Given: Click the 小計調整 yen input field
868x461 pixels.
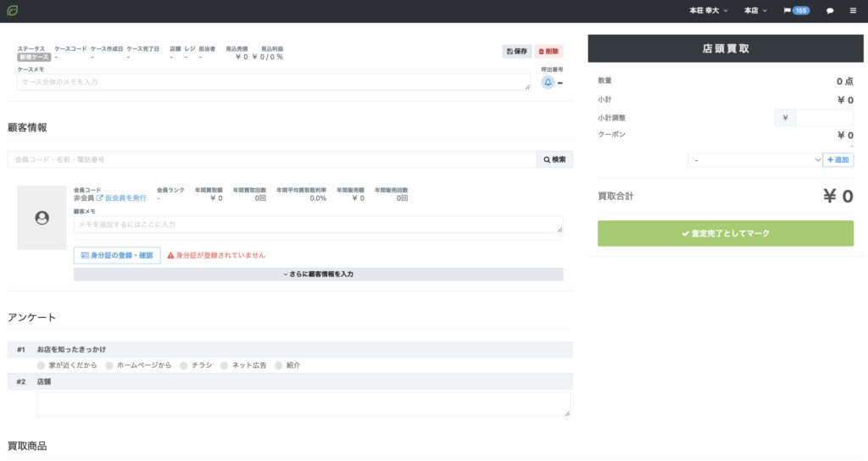Looking at the screenshot, I should click(824, 118).
